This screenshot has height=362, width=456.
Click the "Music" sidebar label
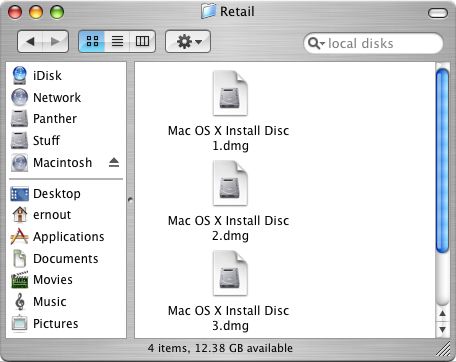click(50, 302)
